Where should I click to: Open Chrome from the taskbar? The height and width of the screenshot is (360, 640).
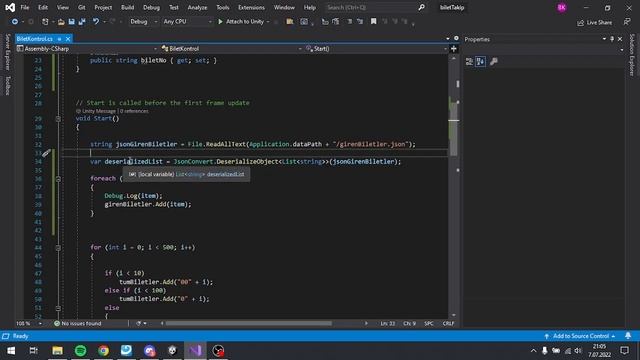point(103,351)
